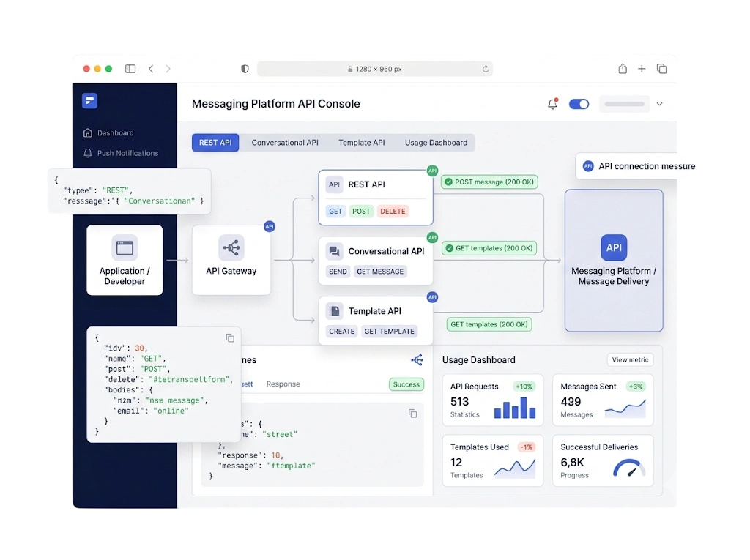The image size is (750, 560).
Task: Click the Application / Developer window icon
Action: point(125,247)
